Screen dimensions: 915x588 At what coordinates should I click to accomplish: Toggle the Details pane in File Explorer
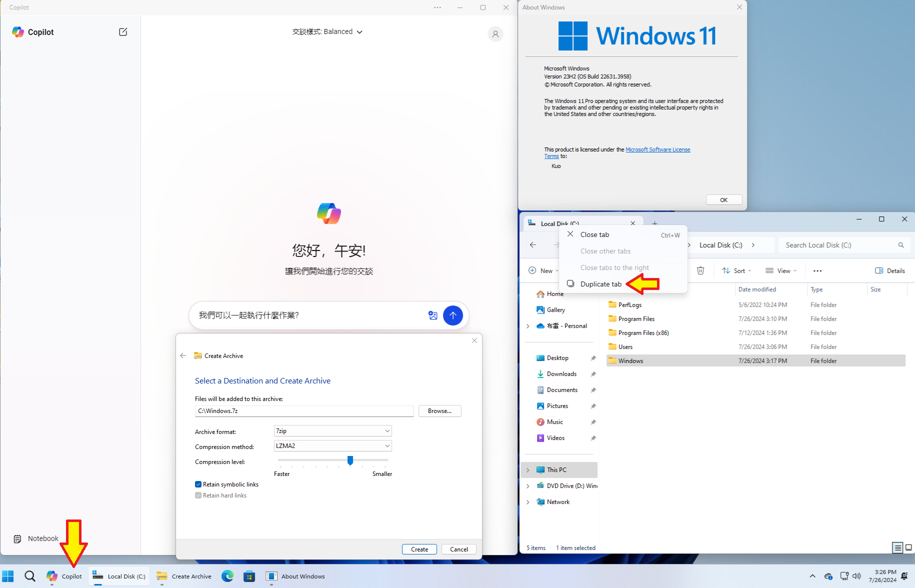[x=890, y=270]
